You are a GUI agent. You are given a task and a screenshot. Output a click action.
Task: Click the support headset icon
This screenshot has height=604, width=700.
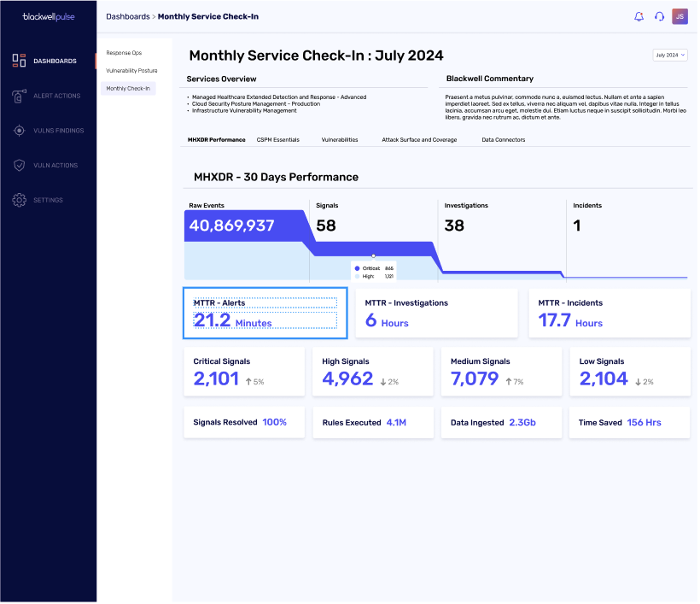point(659,16)
